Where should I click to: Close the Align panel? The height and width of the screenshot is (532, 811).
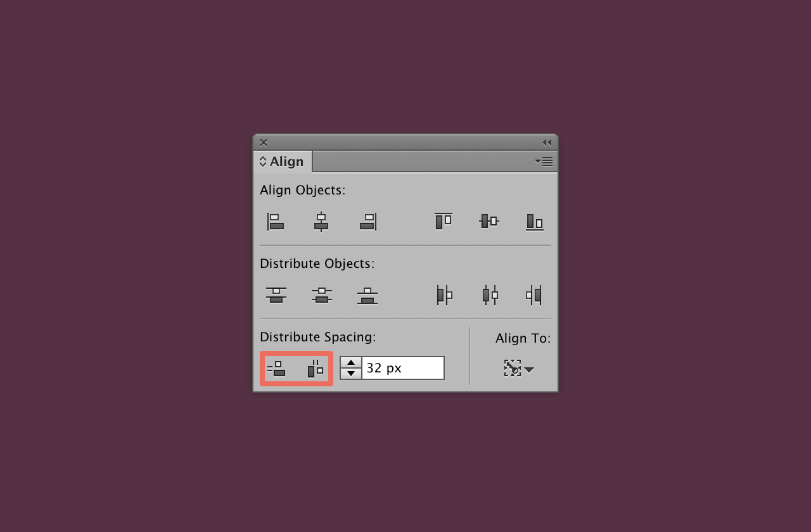point(264,142)
